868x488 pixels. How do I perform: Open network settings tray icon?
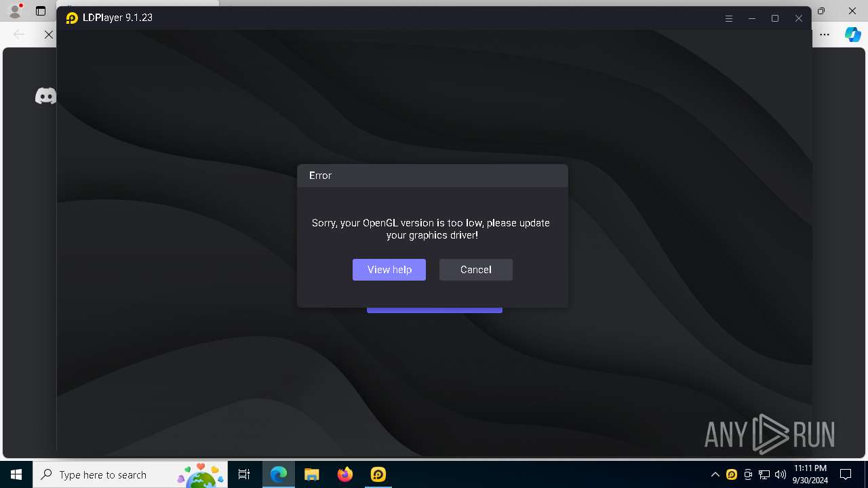pyautogui.click(x=764, y=474)
